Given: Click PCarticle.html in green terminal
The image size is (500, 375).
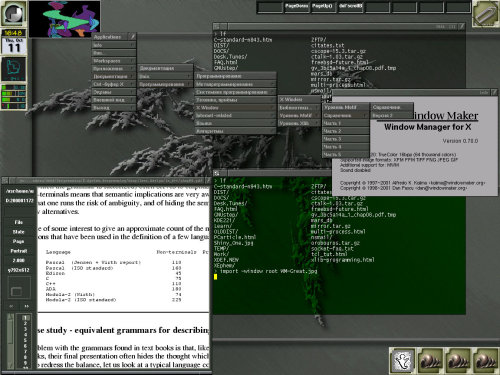Looking at the screenshot, I should [235, 237].
